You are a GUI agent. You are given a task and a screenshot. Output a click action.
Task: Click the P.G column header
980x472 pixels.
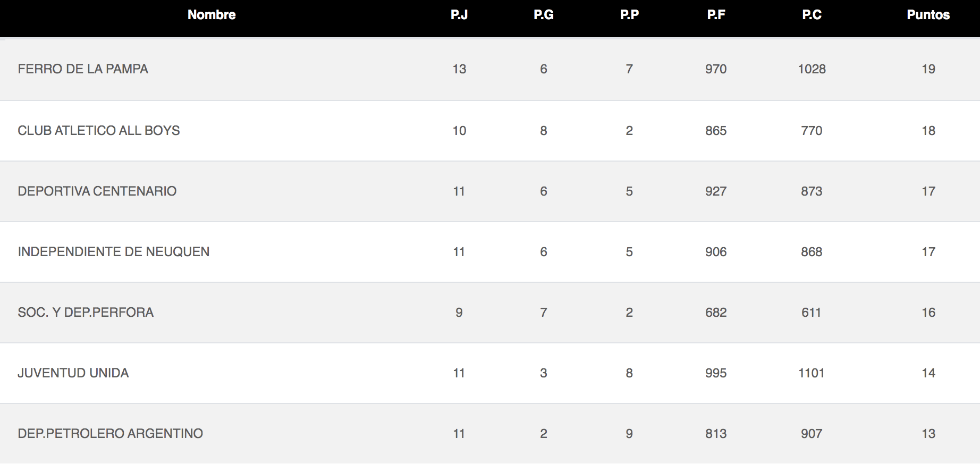point(544,15)
